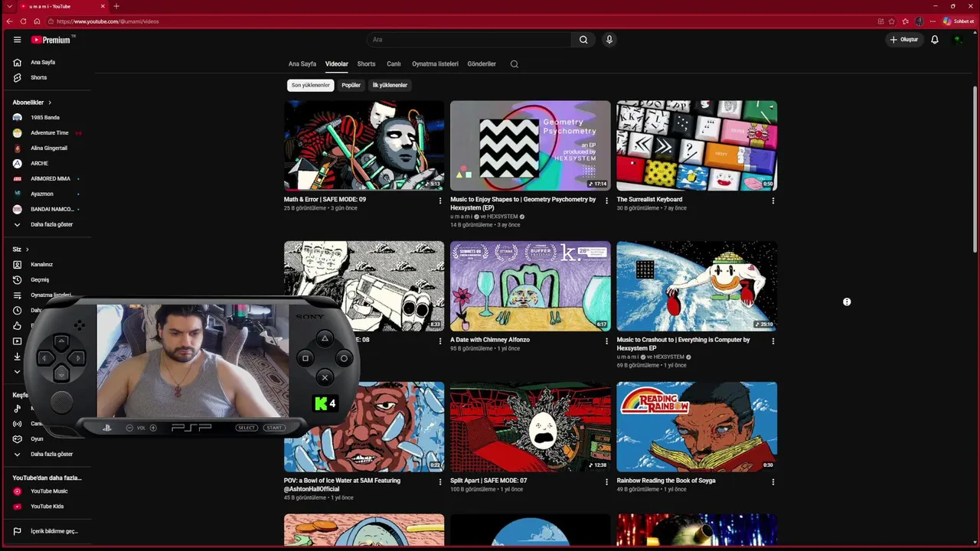Select the Son yüklenenler filter chip
The width and height of the screenshot is (980, 551).
tap(310, 85)
